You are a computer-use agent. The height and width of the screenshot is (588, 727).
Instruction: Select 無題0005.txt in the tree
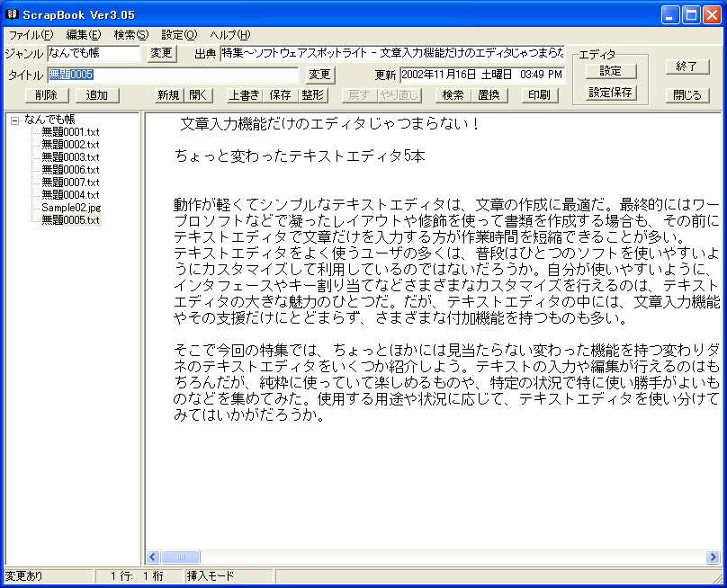click(x=70, y=220)
